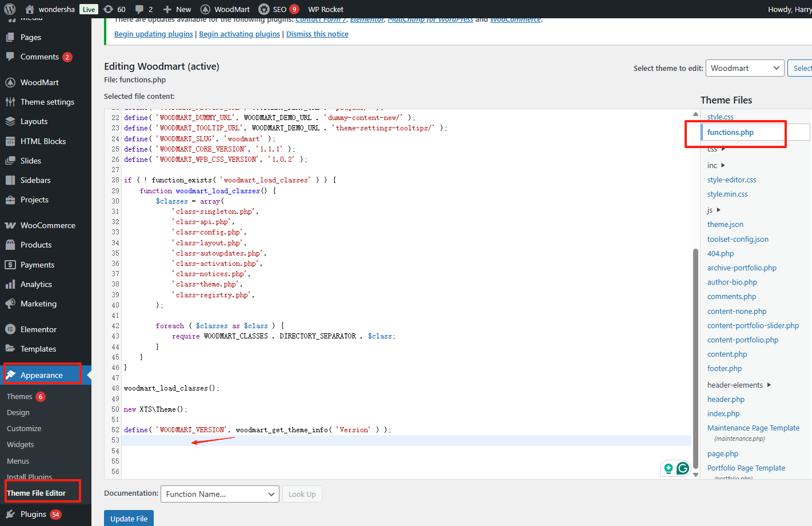Click the WooCommerce icon in the sidebar

[x=10, y=225]
